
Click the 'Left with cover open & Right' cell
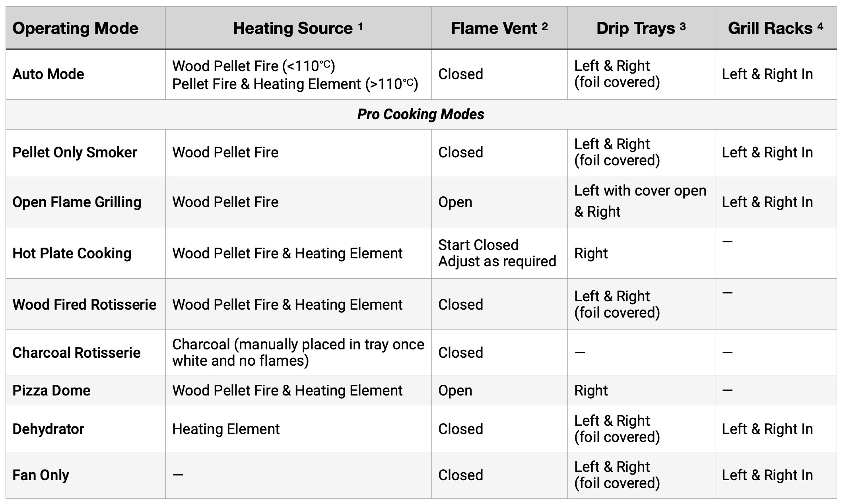pos(640,201)
